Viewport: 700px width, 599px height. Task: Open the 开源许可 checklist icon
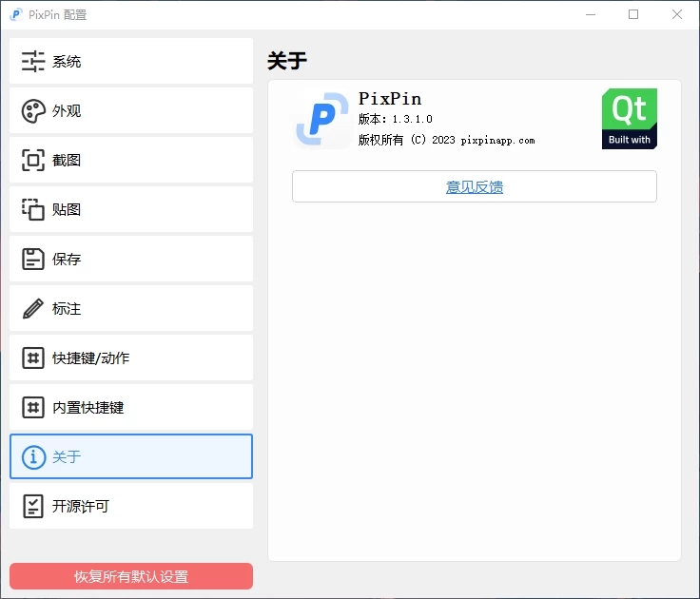tap(33, 507)
